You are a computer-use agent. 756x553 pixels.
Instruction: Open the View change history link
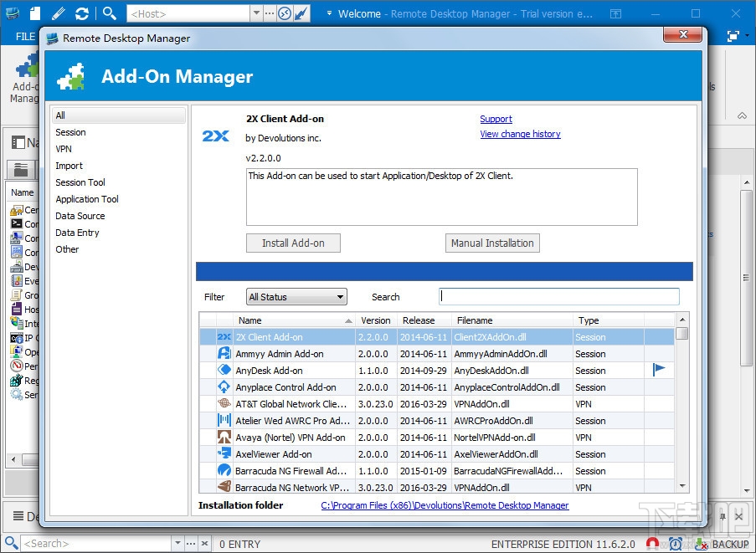coord(520,134)
